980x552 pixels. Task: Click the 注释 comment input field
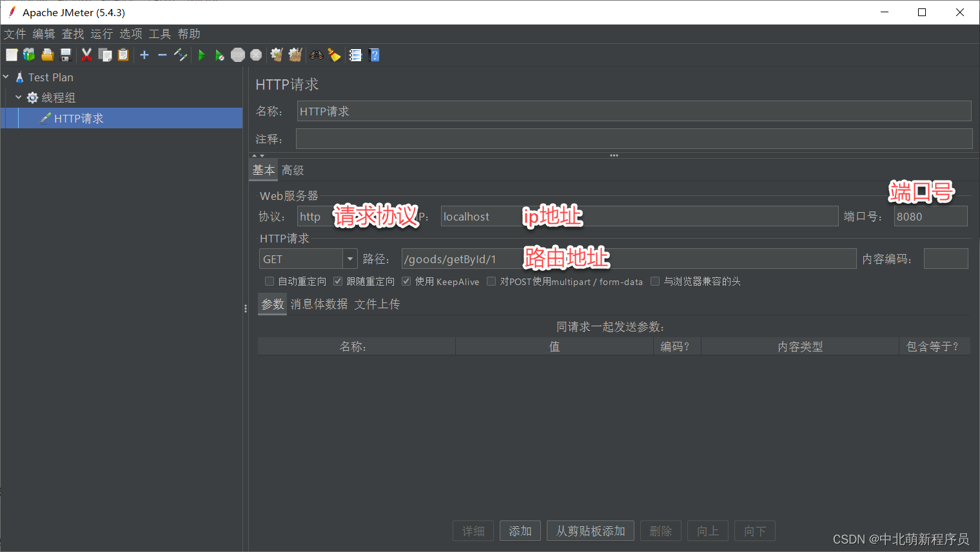click(634, 139)
